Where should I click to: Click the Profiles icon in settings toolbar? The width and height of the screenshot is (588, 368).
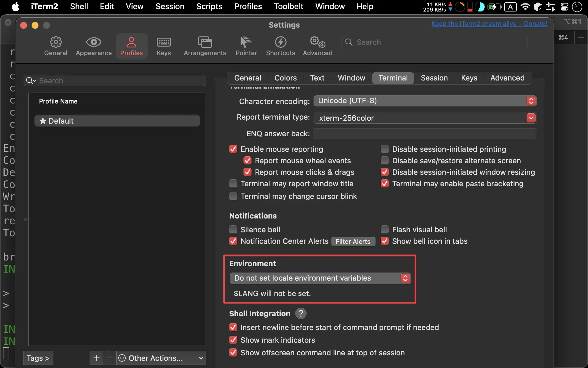pyautogui.click(x=132, y=45)
